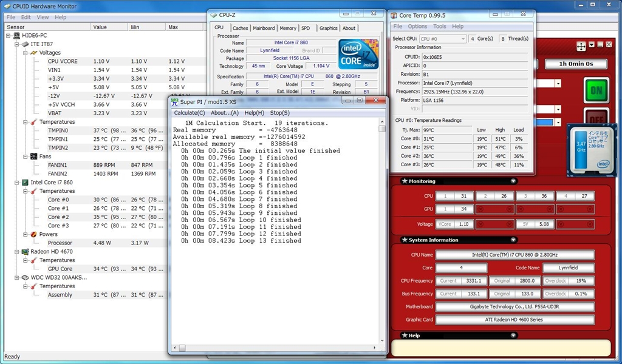
Task: Click the HIDE6-PC computer icon
Action: pos(16,36)
